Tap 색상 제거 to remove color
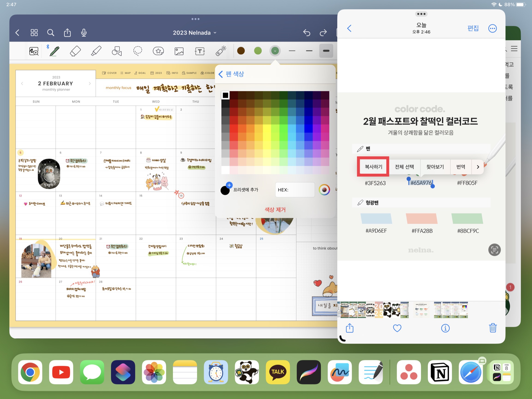The image size is (532, 399). click(275, 210)
